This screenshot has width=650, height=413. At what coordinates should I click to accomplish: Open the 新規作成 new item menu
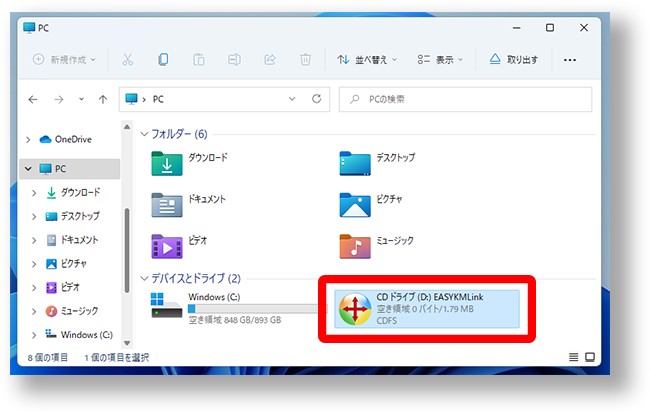(x=64, y=60)
